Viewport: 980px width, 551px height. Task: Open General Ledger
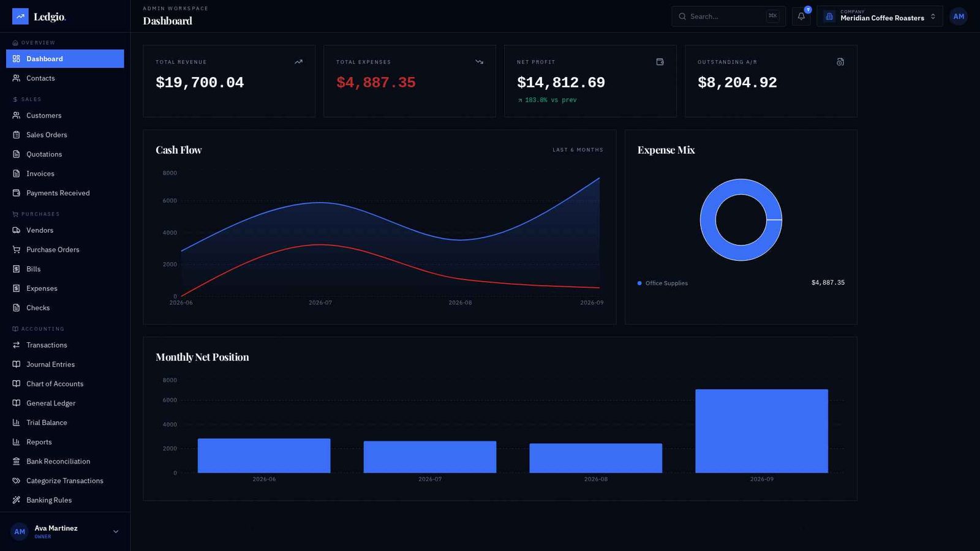[65, 403]
